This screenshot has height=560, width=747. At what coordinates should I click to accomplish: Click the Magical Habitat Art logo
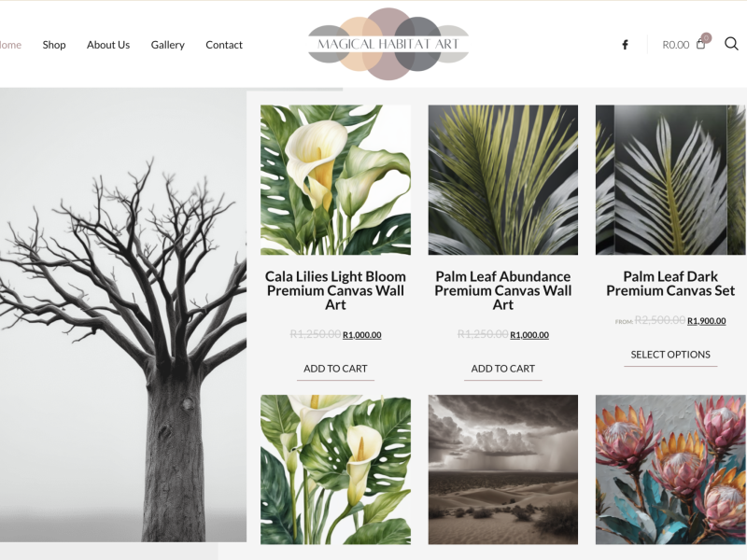388,44
